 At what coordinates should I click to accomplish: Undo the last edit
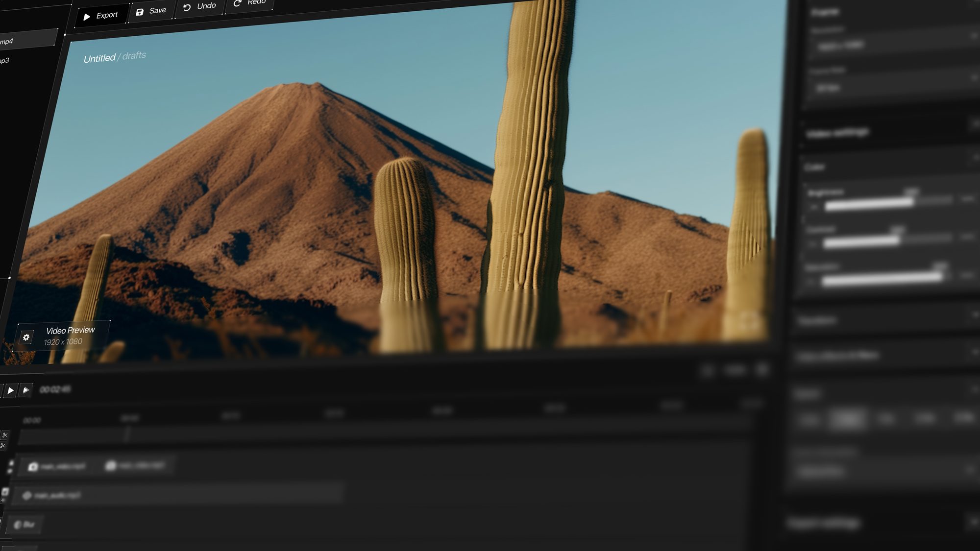point(199,6)
